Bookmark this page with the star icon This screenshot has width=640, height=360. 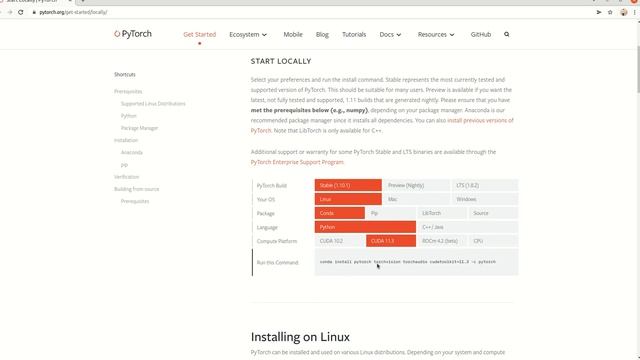tap(610, 12)
